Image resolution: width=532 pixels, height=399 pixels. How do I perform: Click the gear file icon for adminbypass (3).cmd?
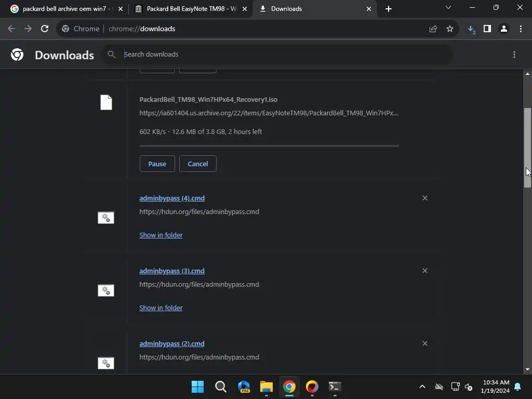click(106, 290)
